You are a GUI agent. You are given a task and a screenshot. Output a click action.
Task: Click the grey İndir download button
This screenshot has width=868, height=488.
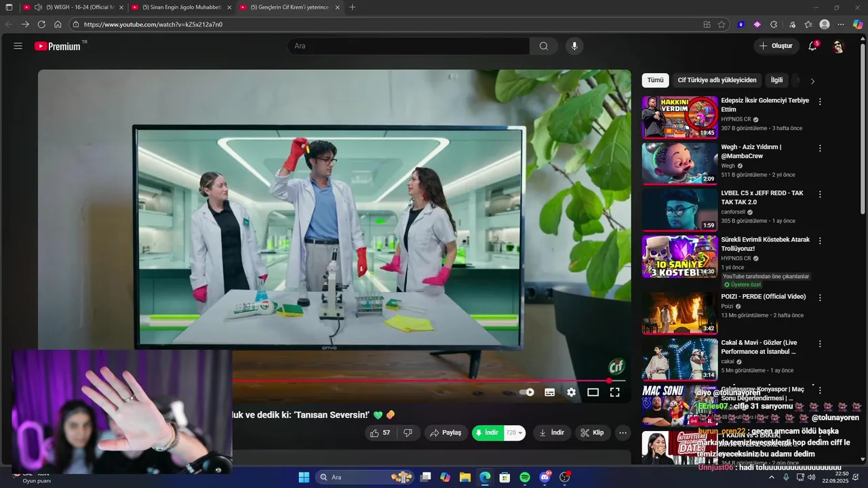point(551,432)
